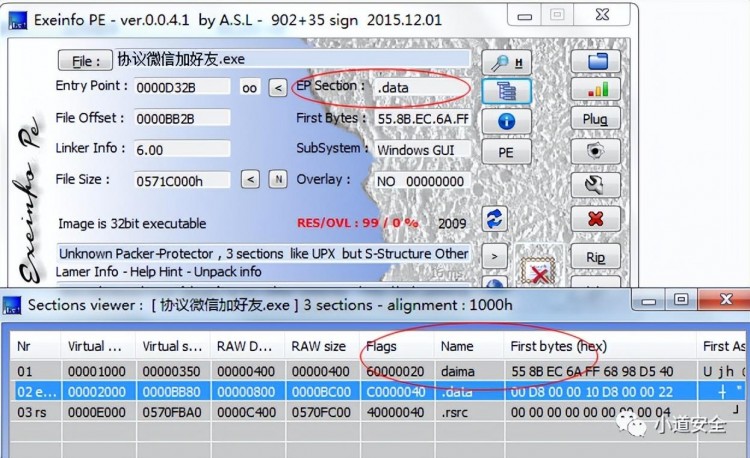Screen dimensions: 750x458
Task: Click the magnifier scan button labeled H
Action: point(506,61)
